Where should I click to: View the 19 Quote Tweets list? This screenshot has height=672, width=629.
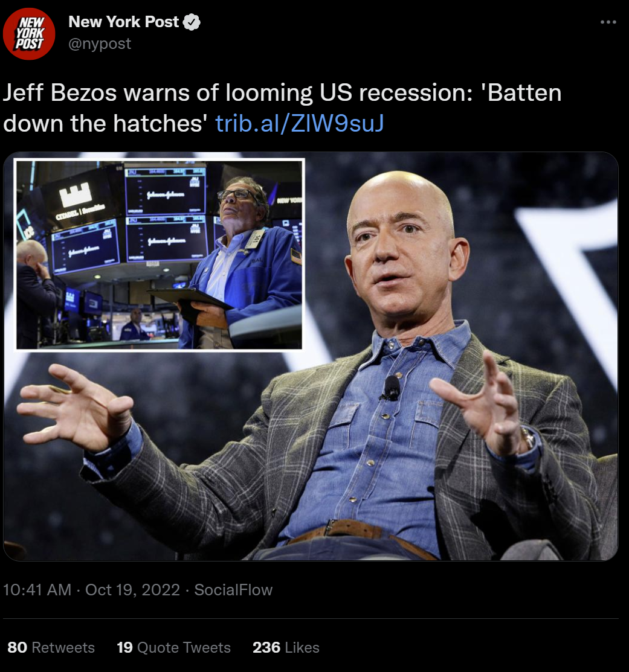(x=173, y=647)
